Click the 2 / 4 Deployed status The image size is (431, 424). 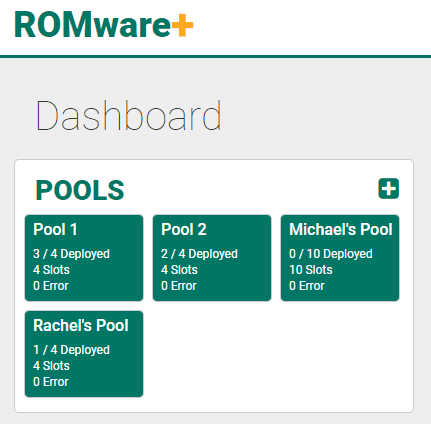click(199, 254)
